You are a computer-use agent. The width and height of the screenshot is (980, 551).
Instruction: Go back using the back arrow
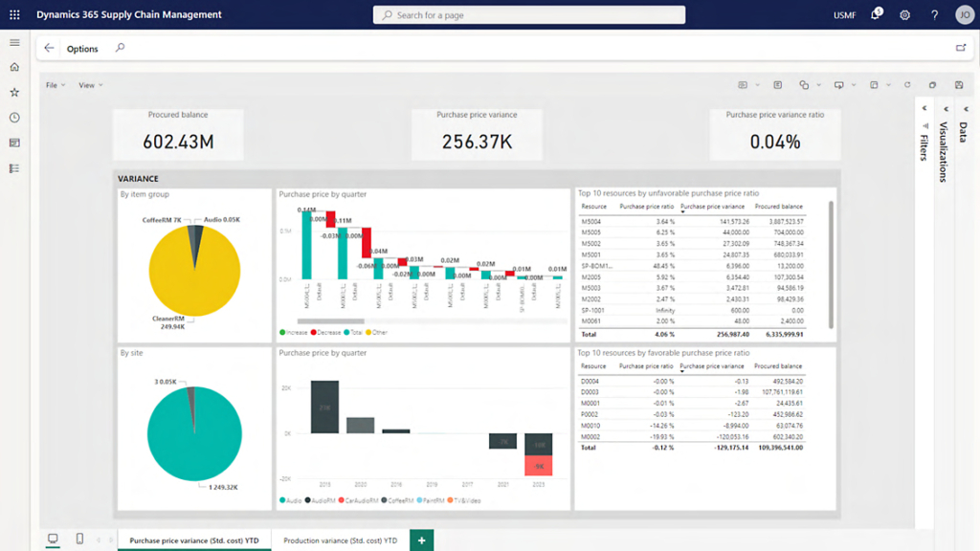pyautogui.click(x=49, y=48)
